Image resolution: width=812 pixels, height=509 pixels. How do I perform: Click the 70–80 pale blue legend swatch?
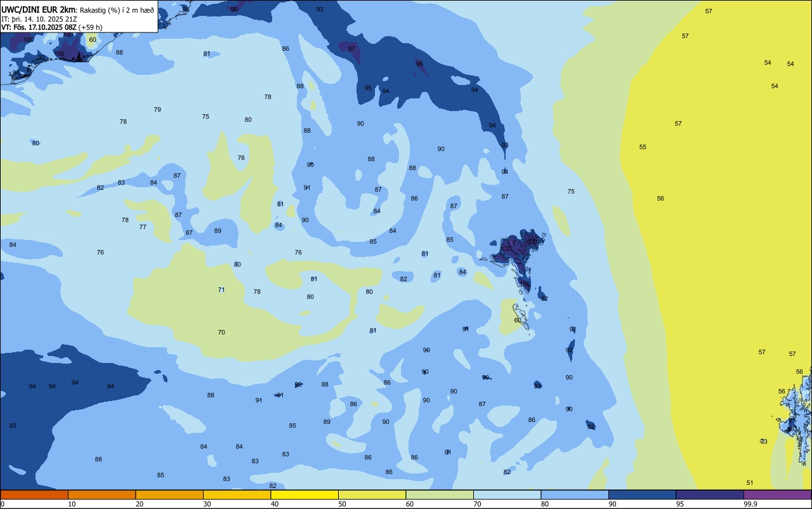[507, 494]
